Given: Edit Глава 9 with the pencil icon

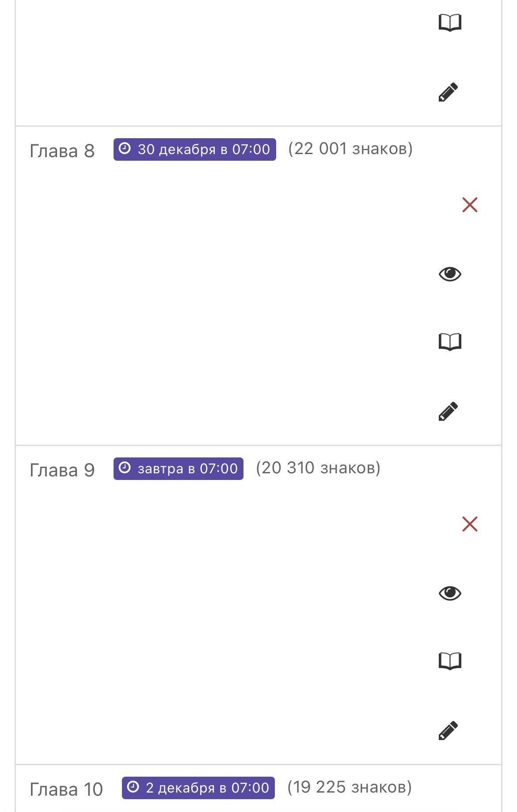Looking at the screenshot, I should click(448, 731).
